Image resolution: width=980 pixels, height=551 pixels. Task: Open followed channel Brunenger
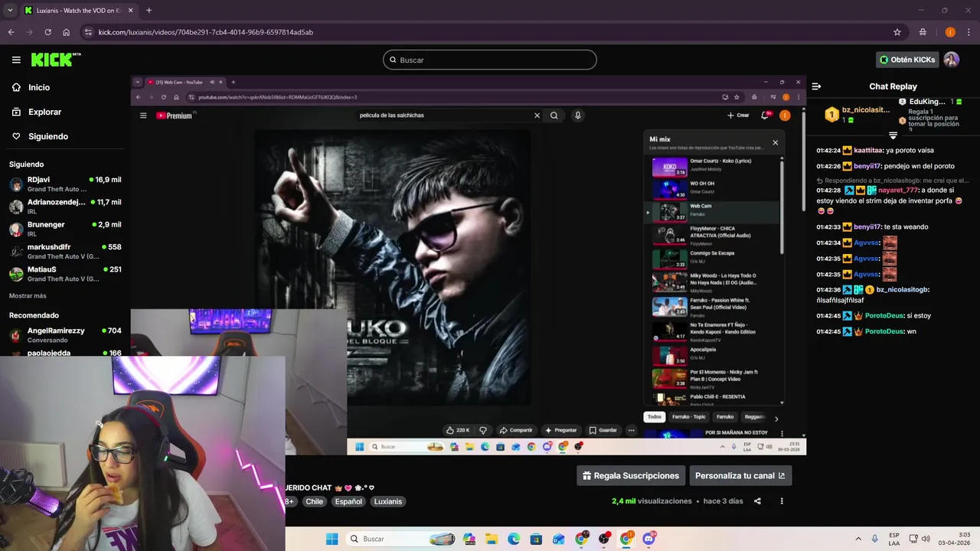(65, 229)
